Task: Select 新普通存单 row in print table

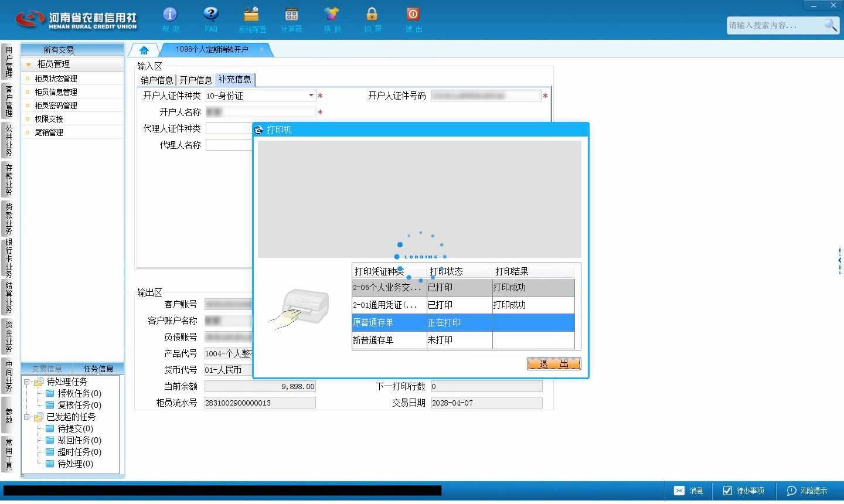Action: 463,340
